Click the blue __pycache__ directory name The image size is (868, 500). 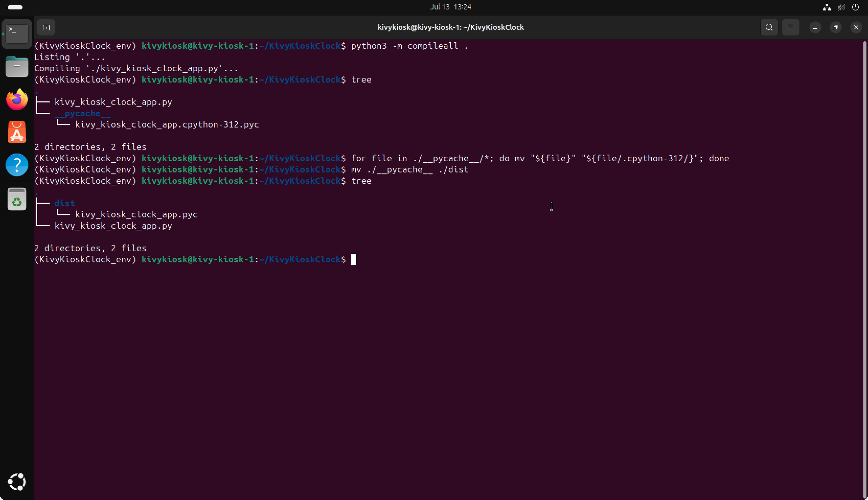click(83, 113)
